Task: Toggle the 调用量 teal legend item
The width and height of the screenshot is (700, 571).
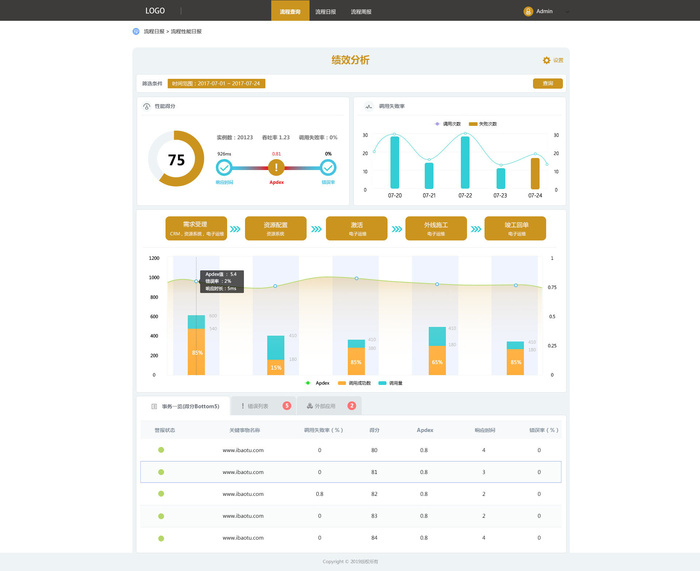Action: [x=390, y=383]
